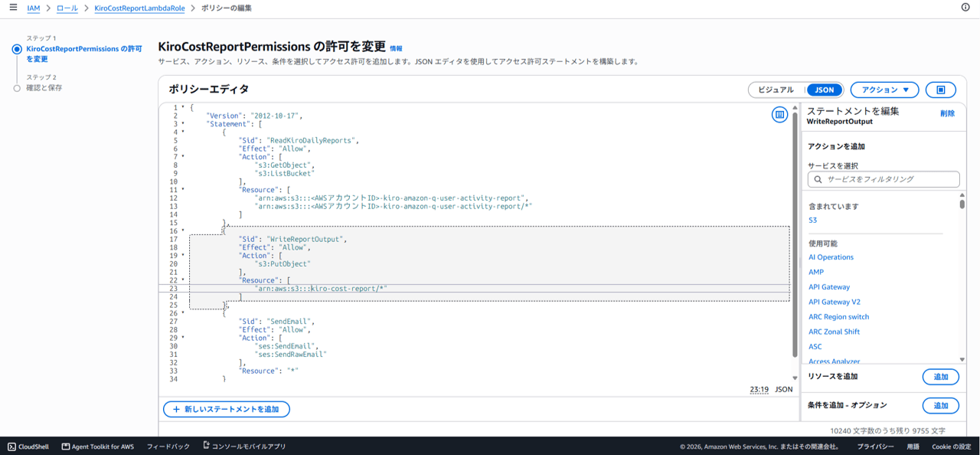Select the AI Operations service
The image size is (980, 455).
(831, 257)
